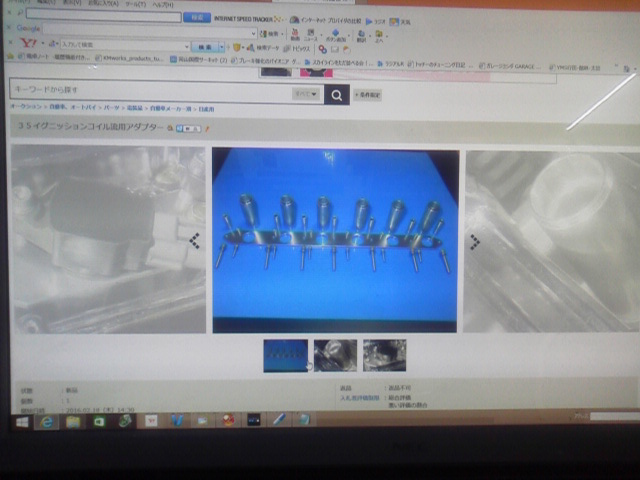This screenshot has width=640, height=480.
Task: Click the 入札者評価制限 link
Action: coord(360,398)
